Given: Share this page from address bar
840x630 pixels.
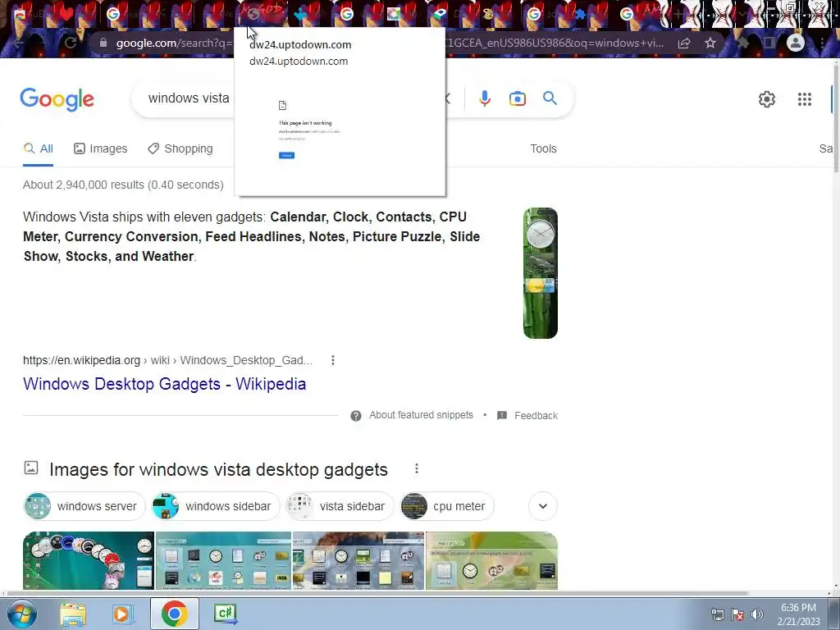Looking at the screenshot, I should pos(683,43).
